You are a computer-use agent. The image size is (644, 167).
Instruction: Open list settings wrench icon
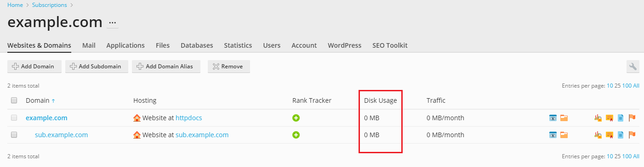(633, 67)
